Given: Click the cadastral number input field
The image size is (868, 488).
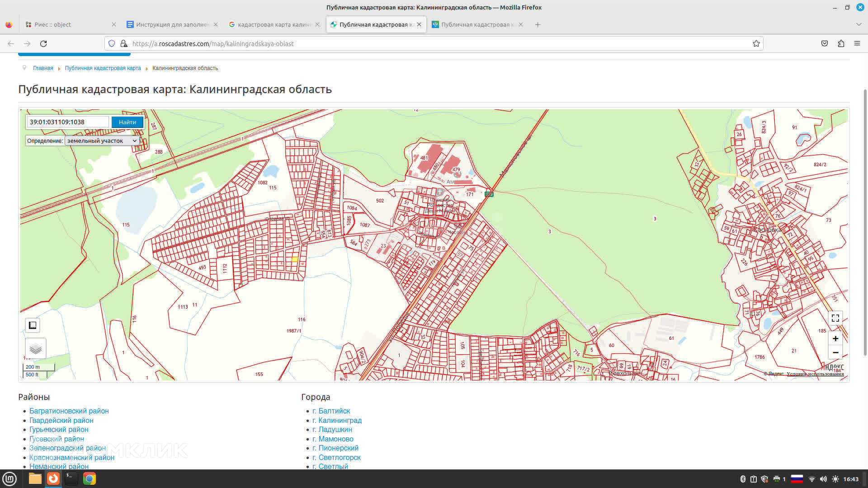Looking at the screenshot, I should [x=68, y=122].
